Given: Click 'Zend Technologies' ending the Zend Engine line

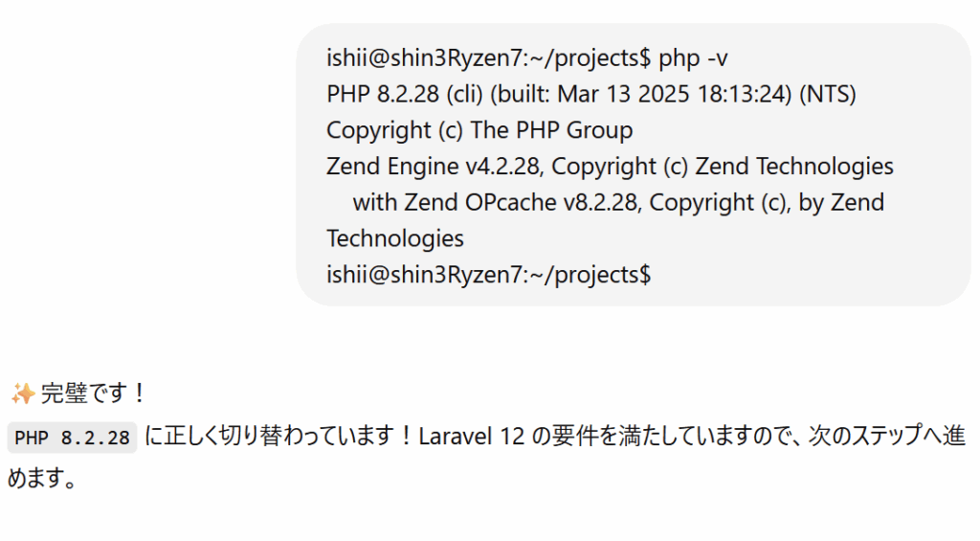Looking at the screenshot, I should click(794, 167).
